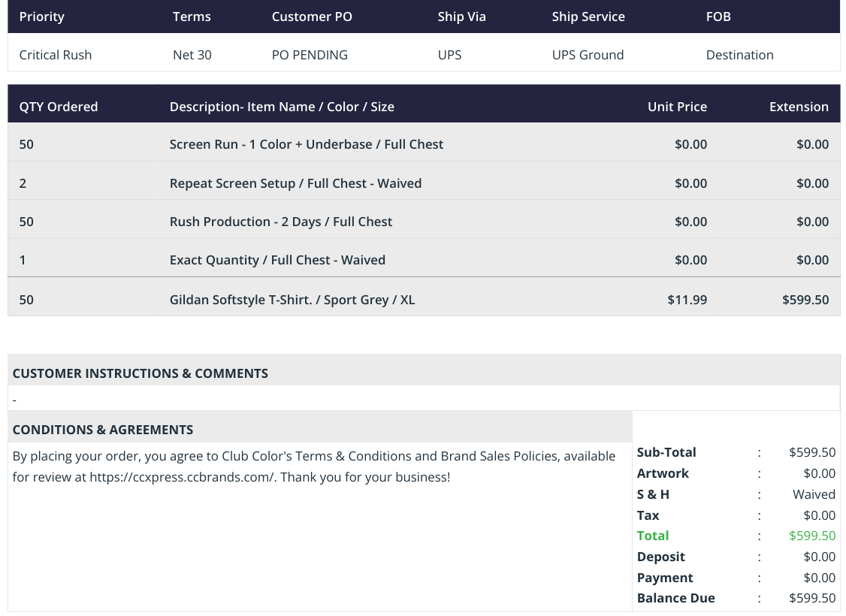Click the Balance Due amount
846x616 pixels.
(812, 598)
